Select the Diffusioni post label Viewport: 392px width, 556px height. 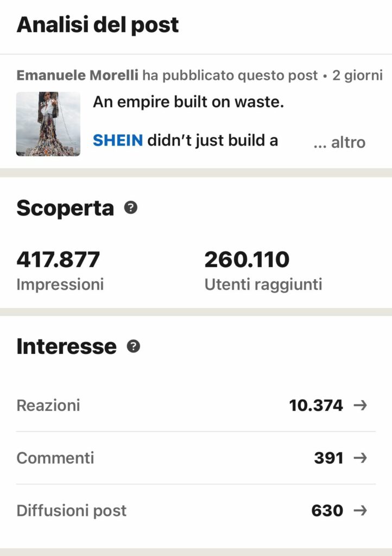[x=72, y=510]
